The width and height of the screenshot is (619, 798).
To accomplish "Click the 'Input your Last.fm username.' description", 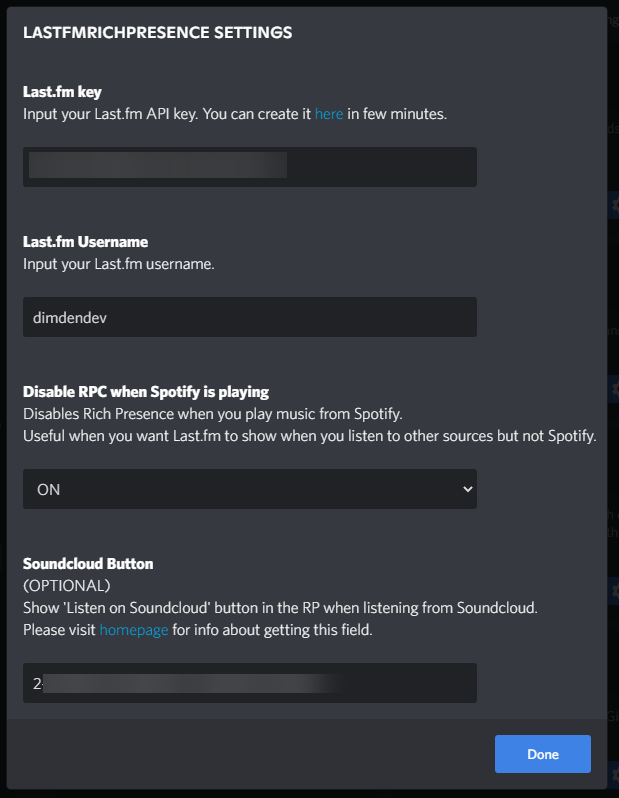I will [x=119, y=264].
